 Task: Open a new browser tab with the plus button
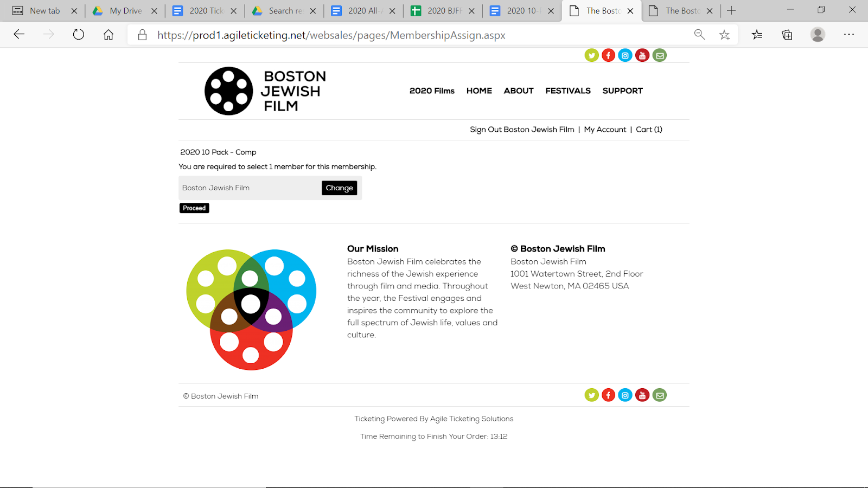coord(731,10)
